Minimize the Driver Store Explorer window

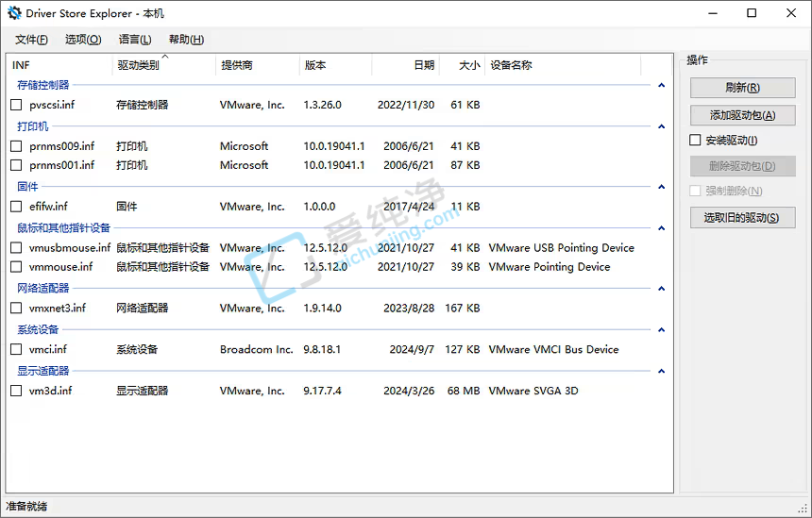coord(713,13)
